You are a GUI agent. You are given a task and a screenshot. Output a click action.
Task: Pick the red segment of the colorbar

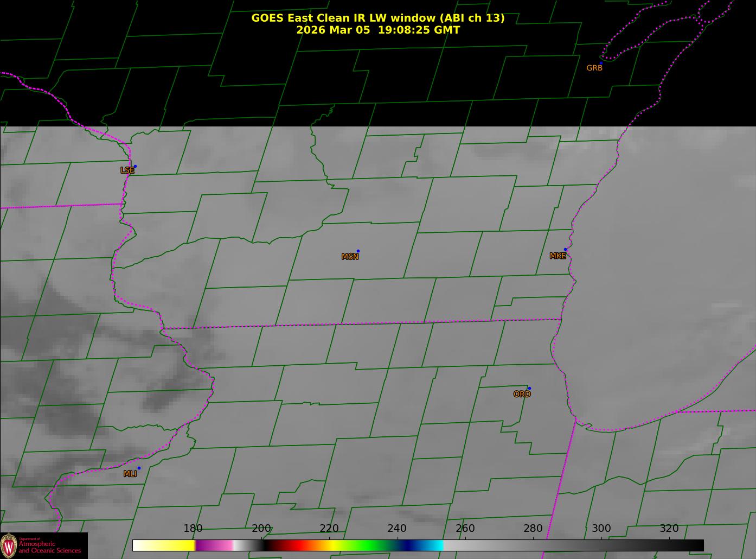pyautogui.click(x=296, y=545)
